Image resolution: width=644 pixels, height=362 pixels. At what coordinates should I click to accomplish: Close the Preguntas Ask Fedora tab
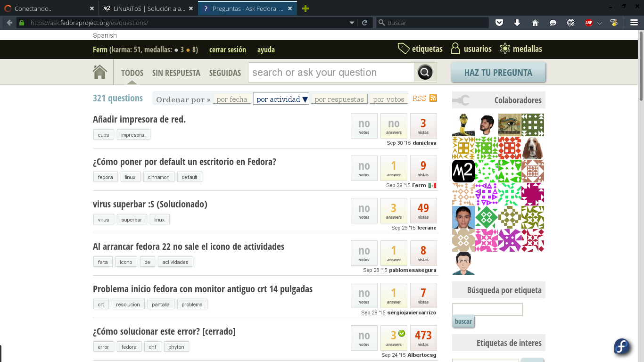tap(290, 8)
